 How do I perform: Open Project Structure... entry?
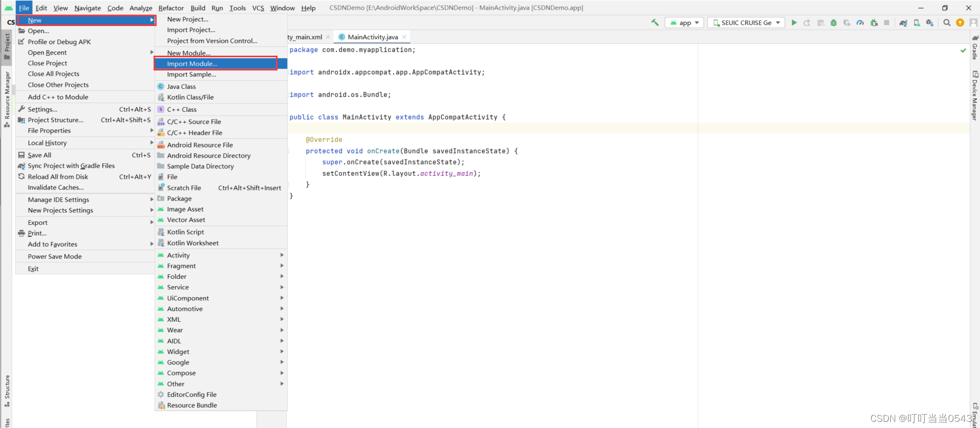[x=86, y=120]
